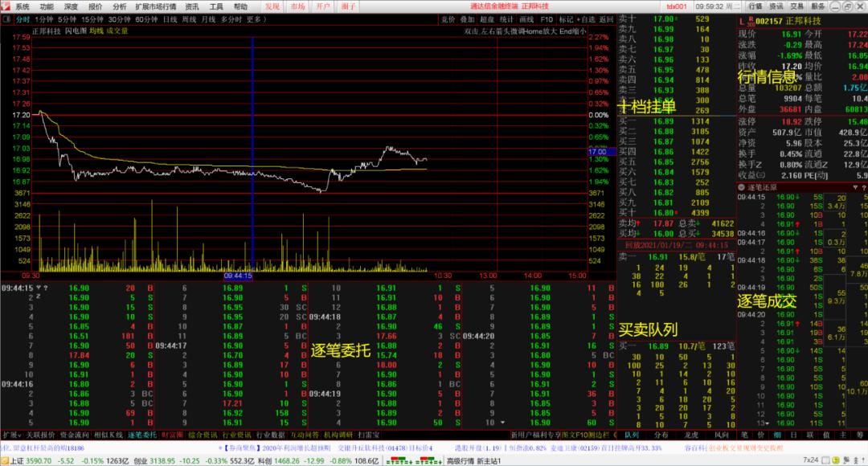Switch to the 周线 period
This screenshot has height=466, width=868.
point(189,19)
